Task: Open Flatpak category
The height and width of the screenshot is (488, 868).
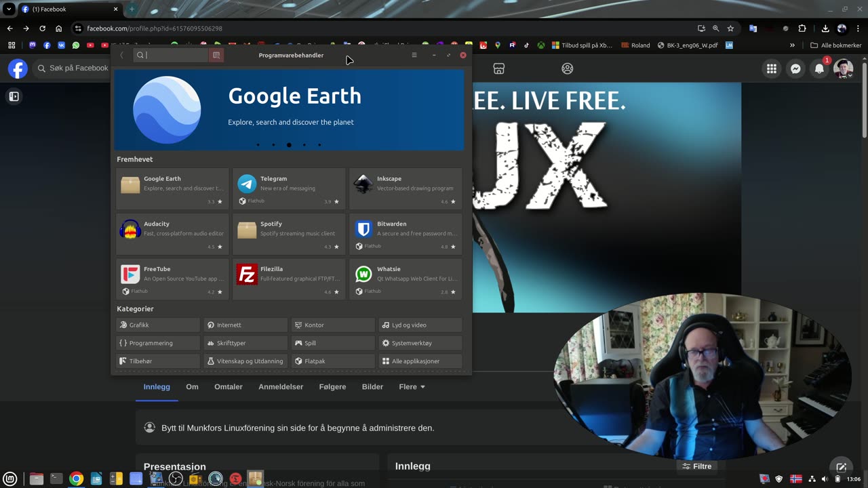Action: [x=333, y=361]
